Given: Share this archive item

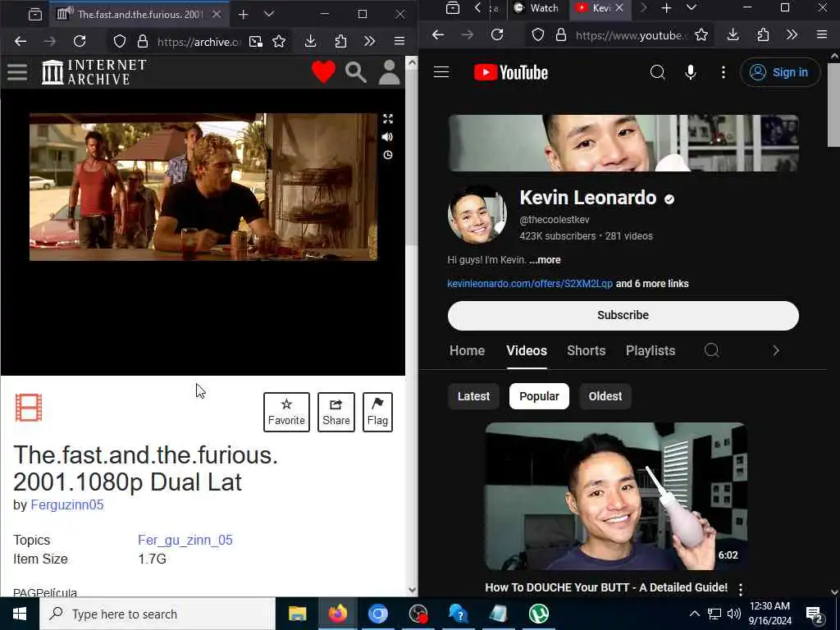Looking at the screenshot, I should [336, 412].
